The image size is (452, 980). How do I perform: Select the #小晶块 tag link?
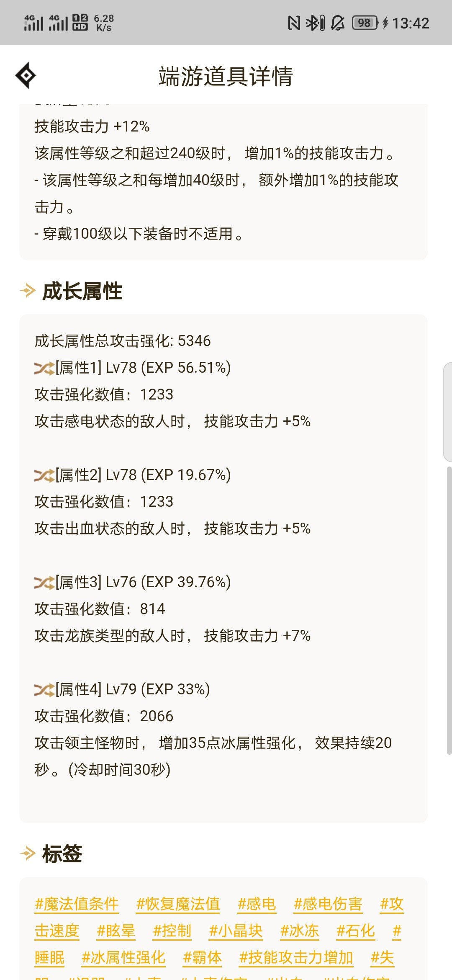coord(236,931)
